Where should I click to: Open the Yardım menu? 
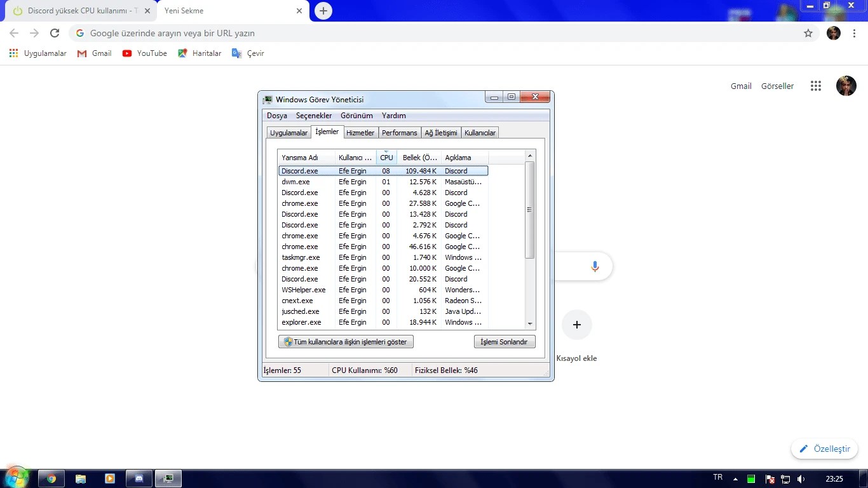coord(394,116)
